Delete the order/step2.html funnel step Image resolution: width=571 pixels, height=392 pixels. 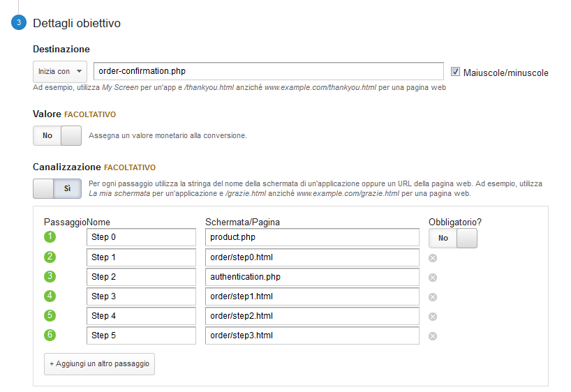point(433,317)
